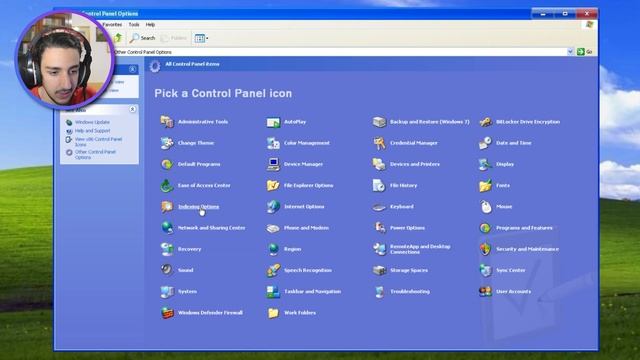Click the Folders toolbar button
Screen dimensions: 640x360
click(x=174, y=38)
